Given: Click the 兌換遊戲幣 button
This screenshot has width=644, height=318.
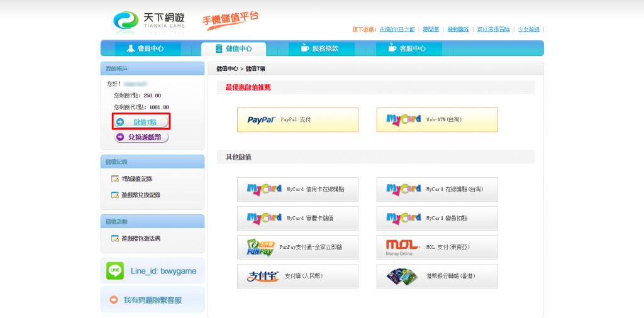Looking at the screenshot, I should (x=142, y=137).
